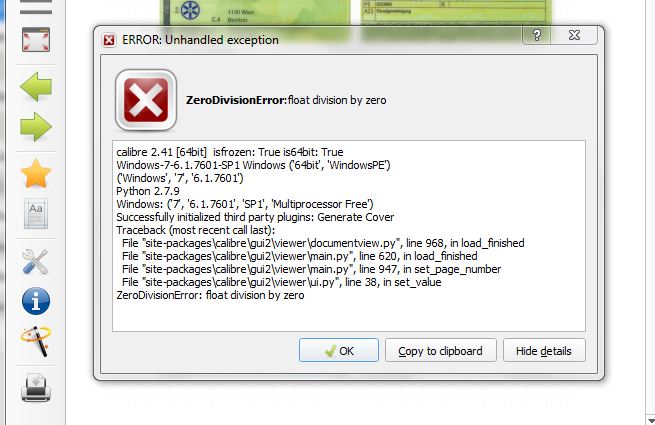Show book metadata using blue info icon

coord(36,301)
